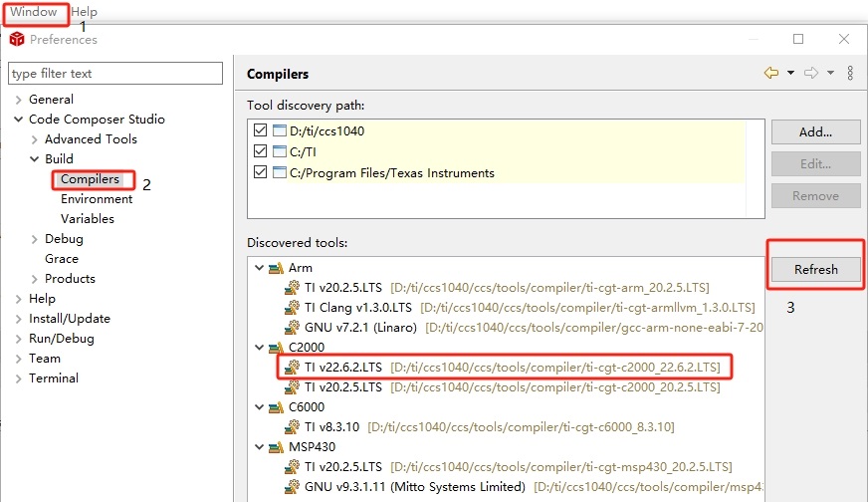Screen dimensions: 868x502
Task: Open the view menu three-dots icon
Action: click(850, 73)
